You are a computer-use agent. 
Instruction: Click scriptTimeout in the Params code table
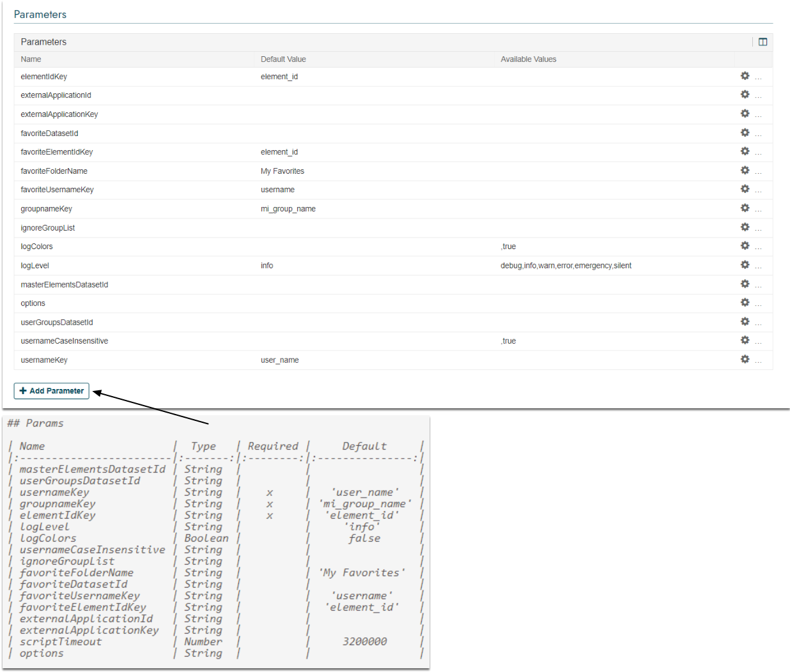(x=60, y=642)
